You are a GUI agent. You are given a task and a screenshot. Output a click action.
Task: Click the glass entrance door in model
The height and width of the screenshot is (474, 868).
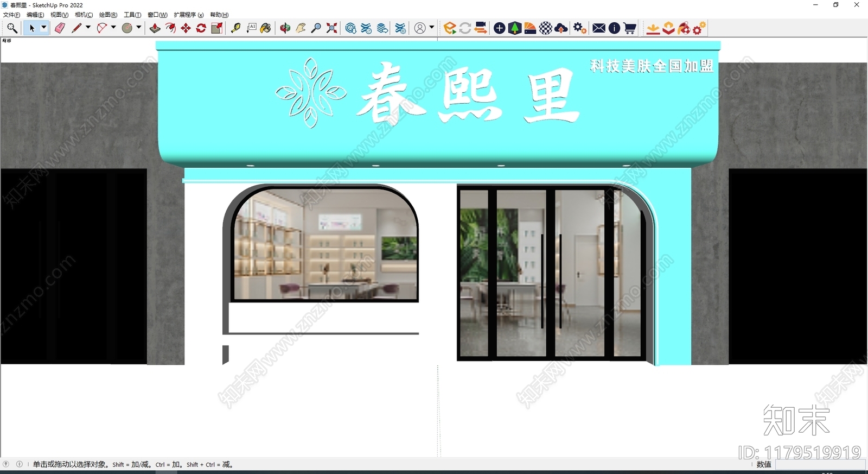pos(551,273)
